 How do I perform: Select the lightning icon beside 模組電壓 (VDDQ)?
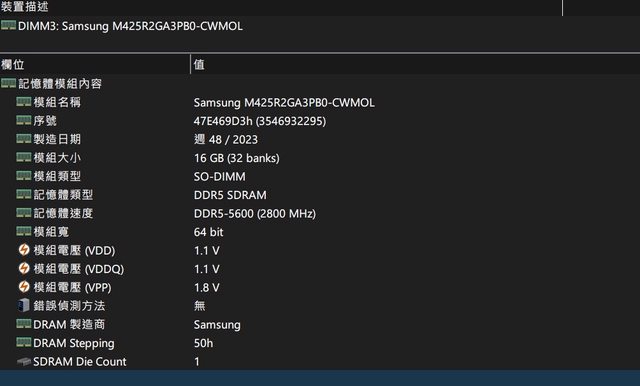pos(24,268)
